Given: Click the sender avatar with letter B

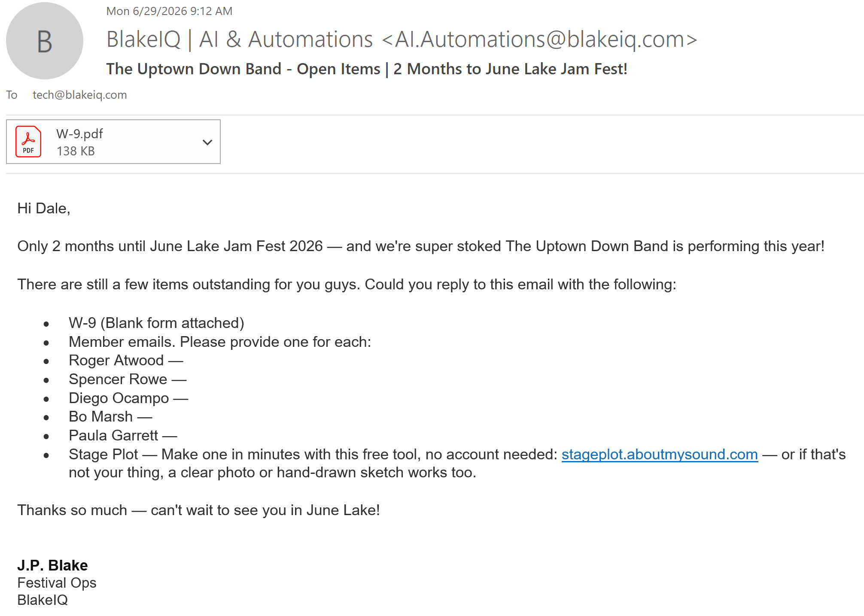Looking at the screenshot, I should point(45,41).
